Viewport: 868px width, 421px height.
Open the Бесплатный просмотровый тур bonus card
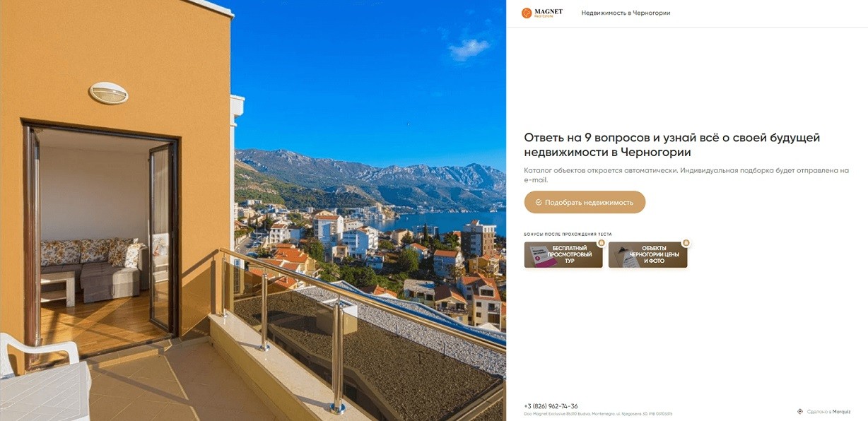pos(563,255)
